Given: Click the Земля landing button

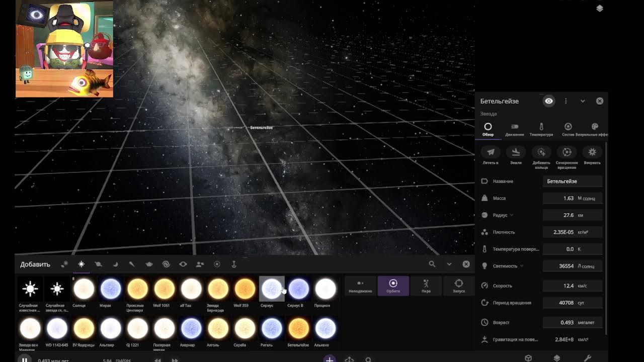Looking at the screenshot, I should (x=516, y=156).
